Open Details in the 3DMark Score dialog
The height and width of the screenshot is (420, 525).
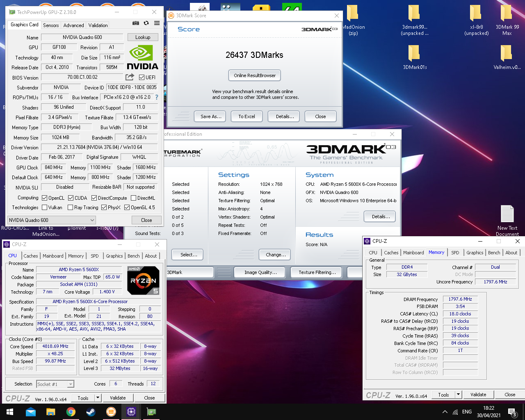[x=285, y=116]
